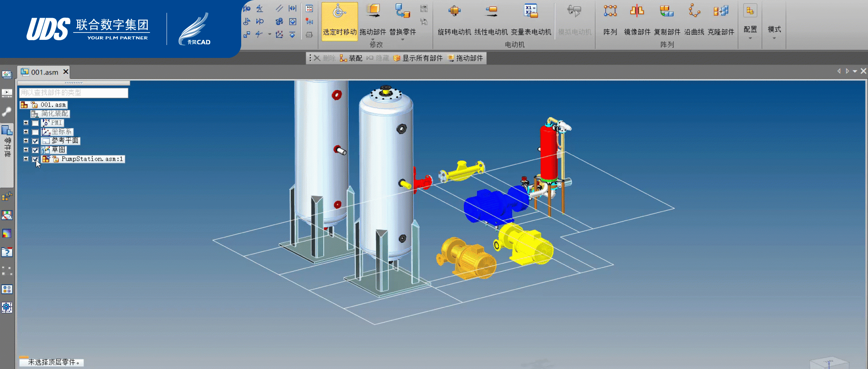Close the 001.asm tab
Viewport: 868px width, 369px height.
(x=66, y=72)
